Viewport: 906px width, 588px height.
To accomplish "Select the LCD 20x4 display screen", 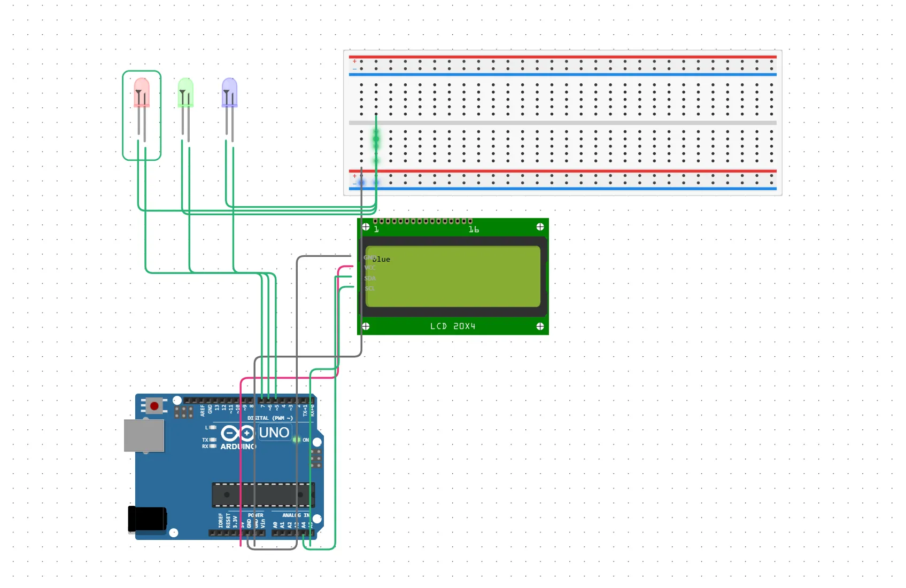I will (x=453, y=277).
